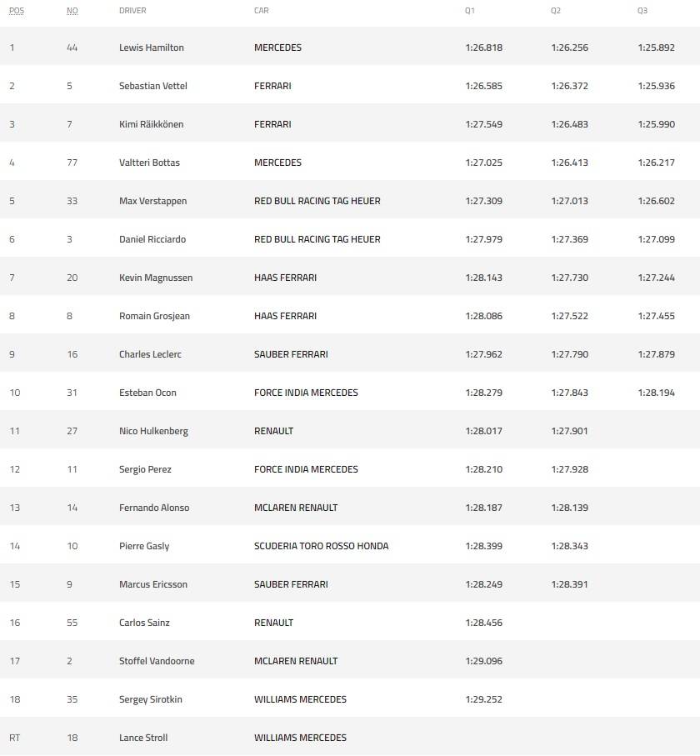This screenshot has width=700, height=756.
Task: Open Lewis Hamilton driver name
Action: coord(152,48)
